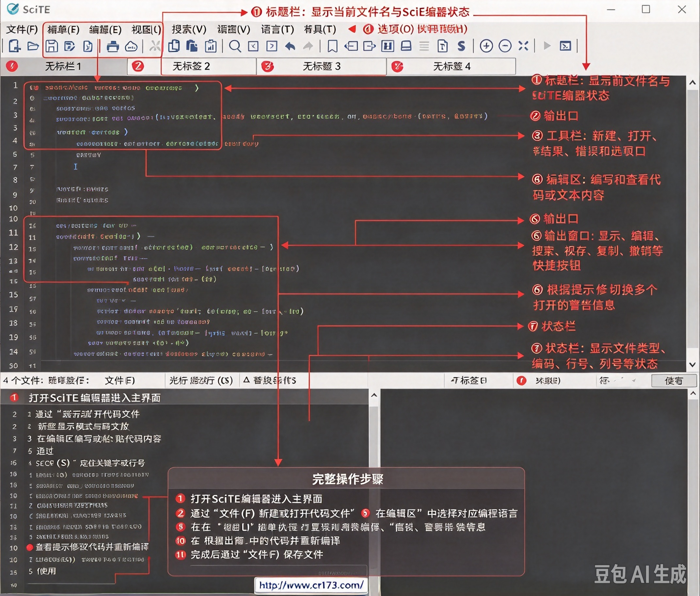Click the Bookmark toolbar icon
Viewport: 700px width, 596px height.
[x=332, y=46]
